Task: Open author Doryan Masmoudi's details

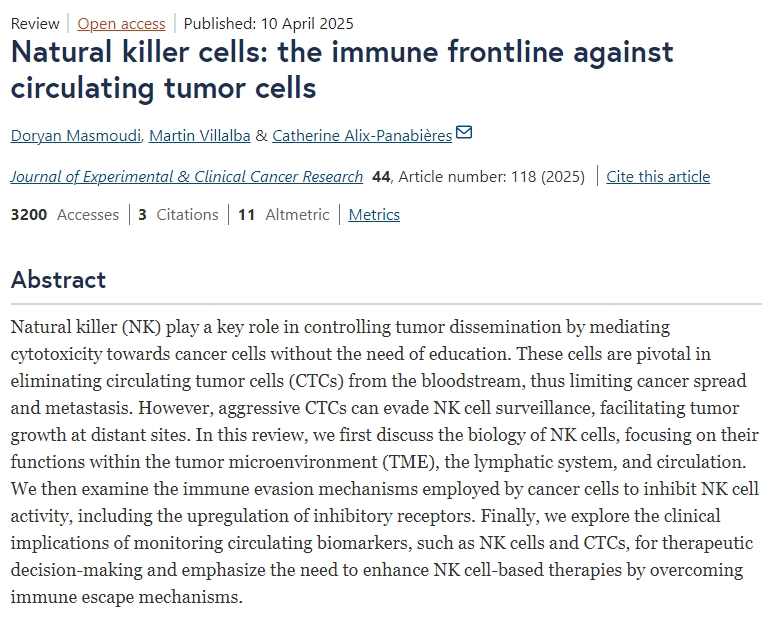Action: tap(73, 136)
